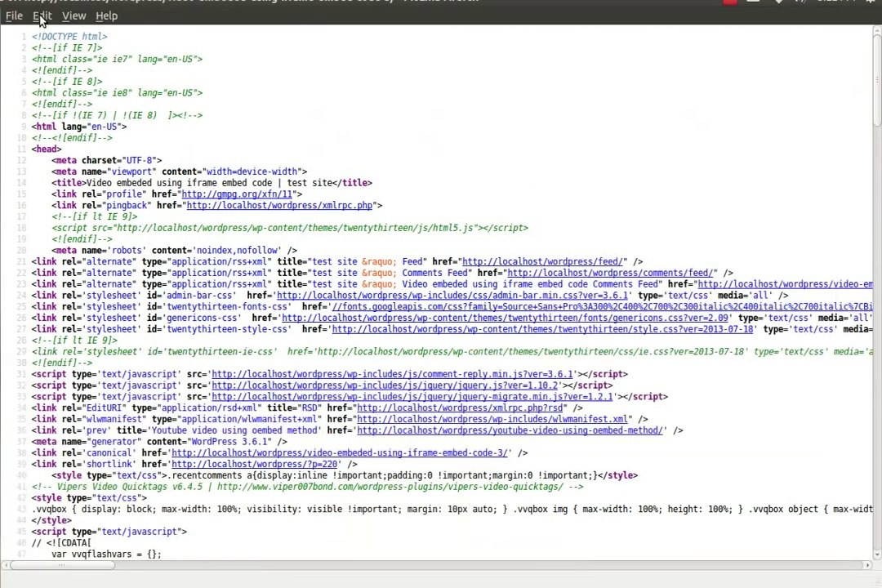This screenshot has width=882, height=588.
Task: Click the title tag text on line 14
Action: click(212, 183)
